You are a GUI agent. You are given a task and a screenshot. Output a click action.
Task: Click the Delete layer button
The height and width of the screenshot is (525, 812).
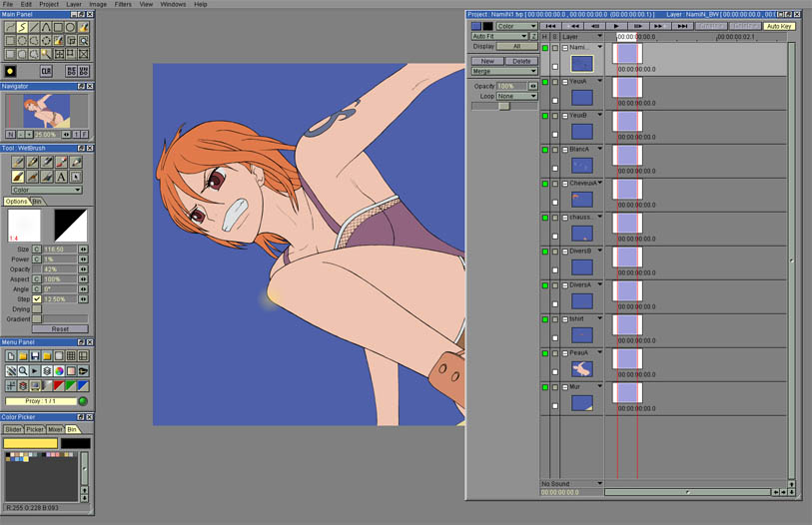point(521,61)
